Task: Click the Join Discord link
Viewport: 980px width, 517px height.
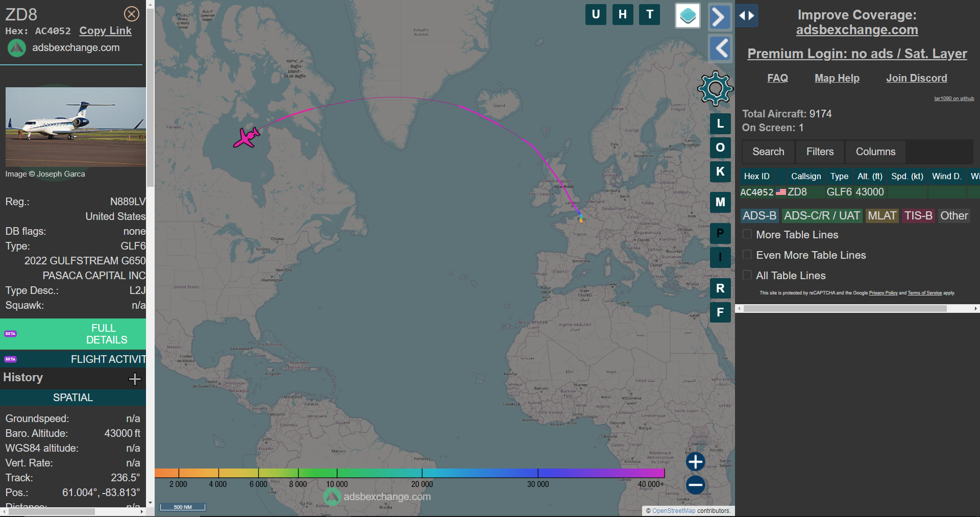Action: 917,78
